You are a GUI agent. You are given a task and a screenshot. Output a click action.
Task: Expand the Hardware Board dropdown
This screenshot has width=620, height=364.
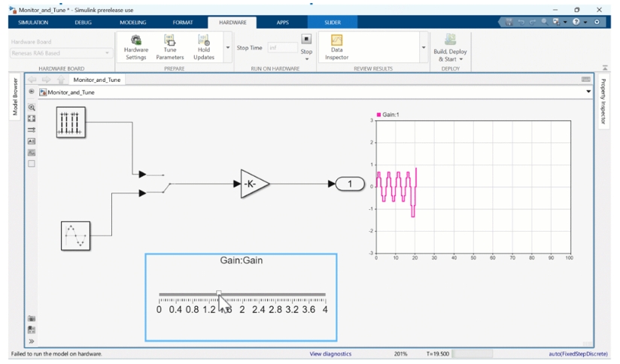pyautogui.click(x=107, y=53)
